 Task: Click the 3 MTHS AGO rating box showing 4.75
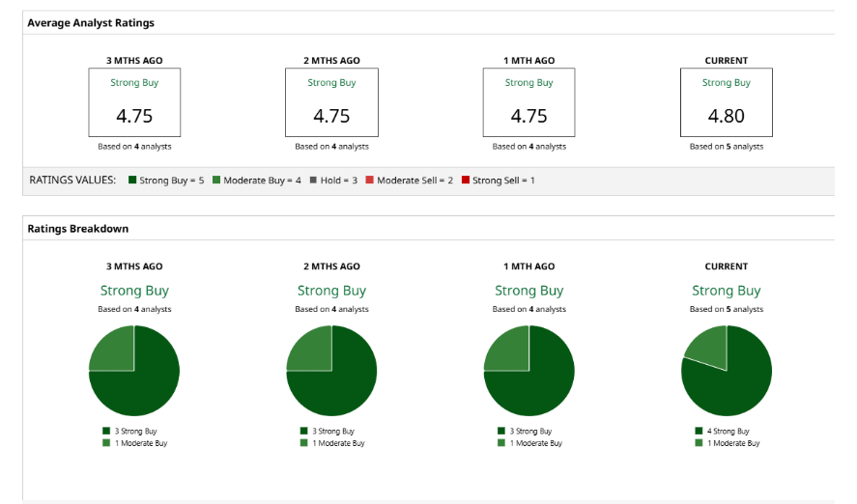134,102
